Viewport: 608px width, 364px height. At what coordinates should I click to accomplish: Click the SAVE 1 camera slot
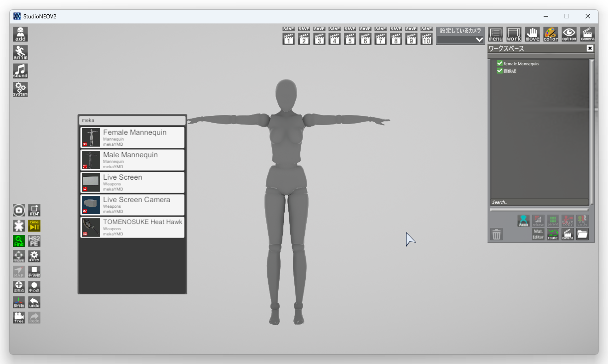[288, 36]
